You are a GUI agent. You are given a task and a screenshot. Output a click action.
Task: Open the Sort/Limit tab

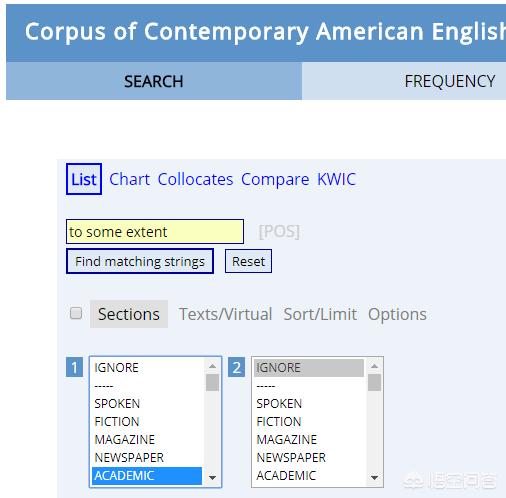(x=320, y=314)
